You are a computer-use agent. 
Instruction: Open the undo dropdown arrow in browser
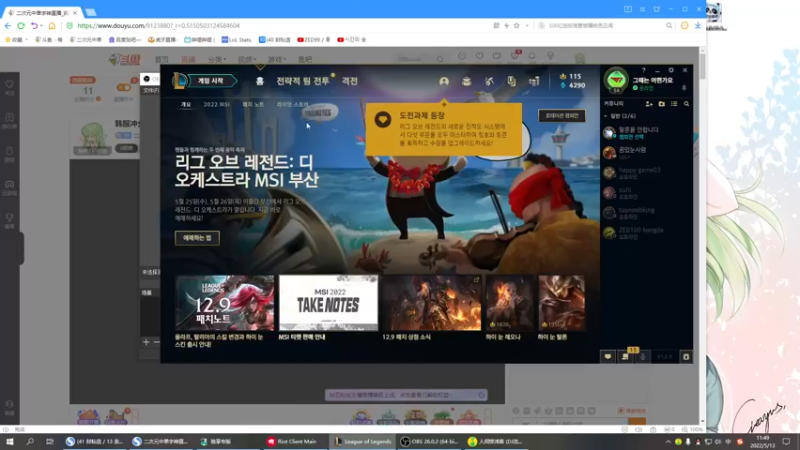pyautogui.click(x=41, y=26)
